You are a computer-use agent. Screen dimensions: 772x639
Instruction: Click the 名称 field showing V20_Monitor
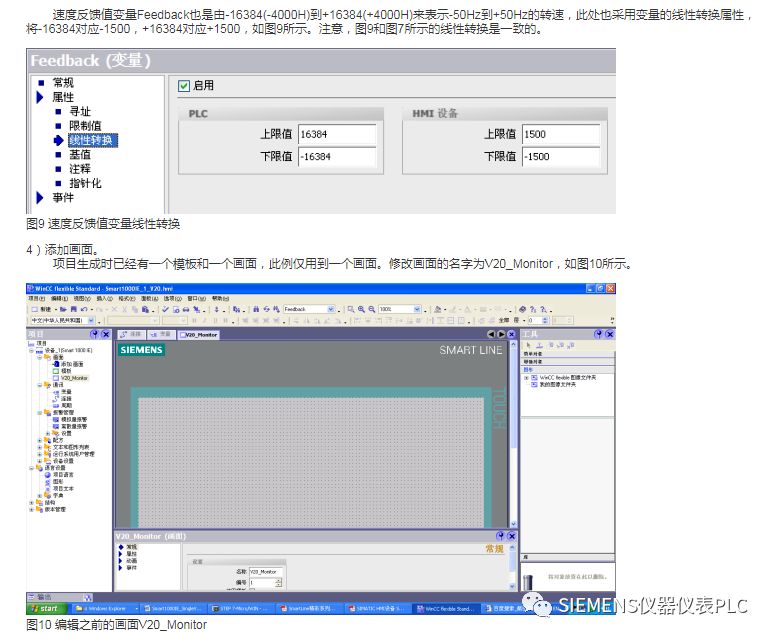(x=265, y=572)
